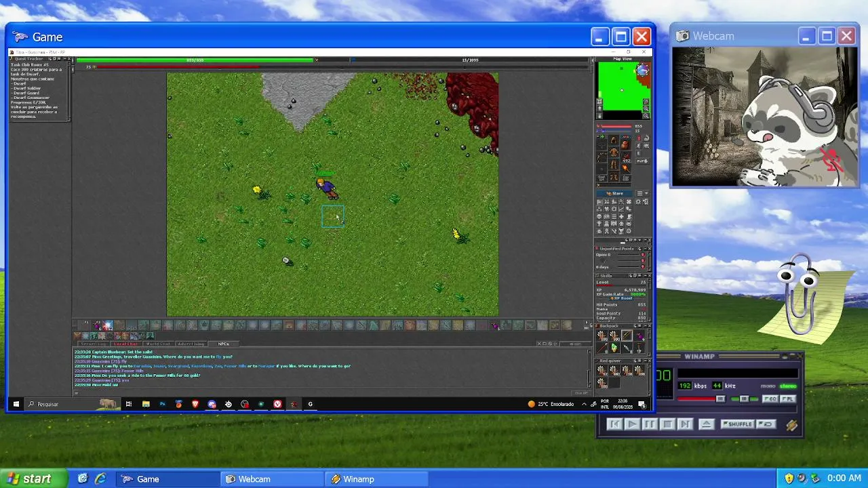868x488 pixels.
Task: Click the white G icon on inner taskbar
Action: (x=311, y=404)
